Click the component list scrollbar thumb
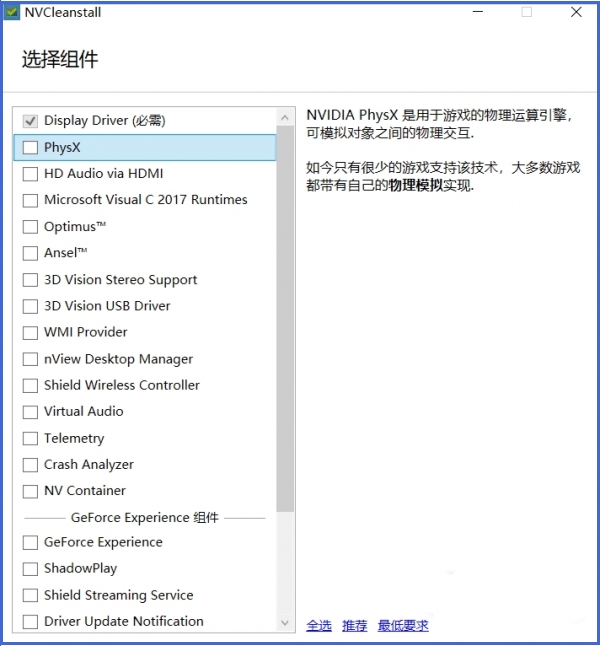 pyautogui.click(x=285, y=319)
